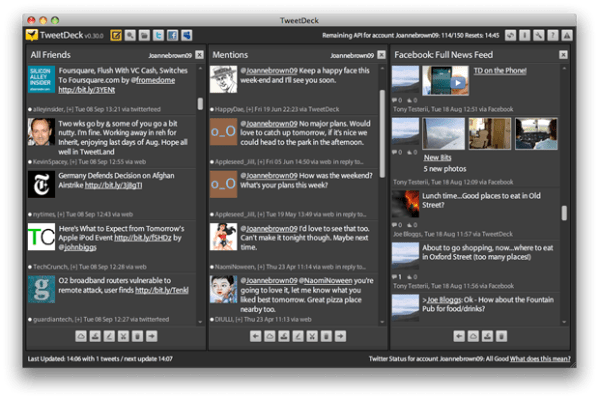This screenshot has height=399, width=599.
Task: Click the Facebook icon in top toolbar
Action: click(x=173, y=36)
